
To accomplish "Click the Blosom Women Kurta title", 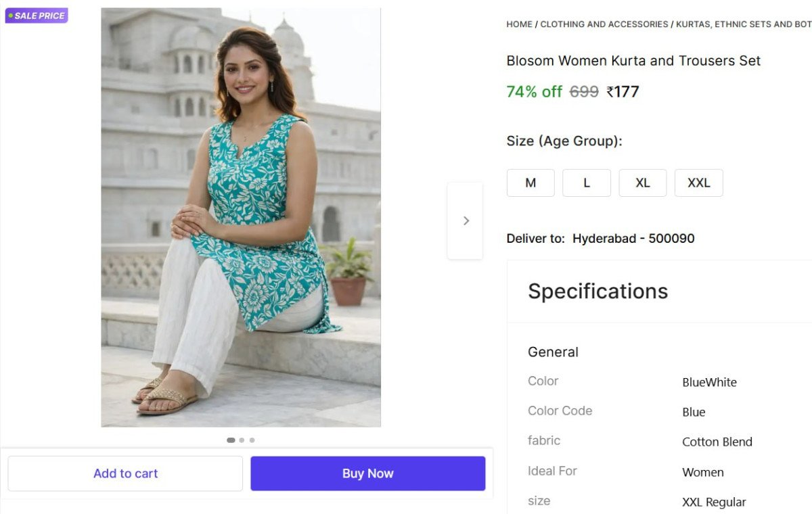I will (x=633, y=61).
